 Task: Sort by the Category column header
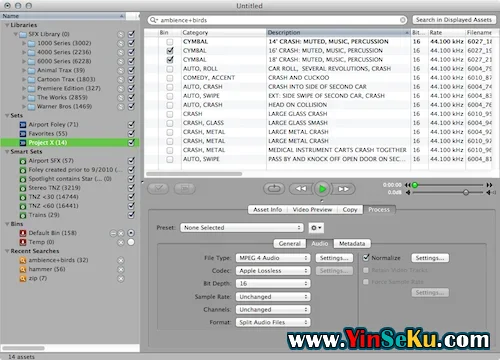pos(223,33)
